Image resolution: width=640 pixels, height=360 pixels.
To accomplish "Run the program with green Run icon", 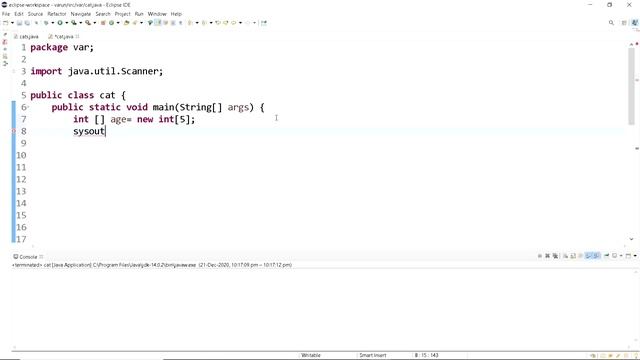I will pos(60,23).
